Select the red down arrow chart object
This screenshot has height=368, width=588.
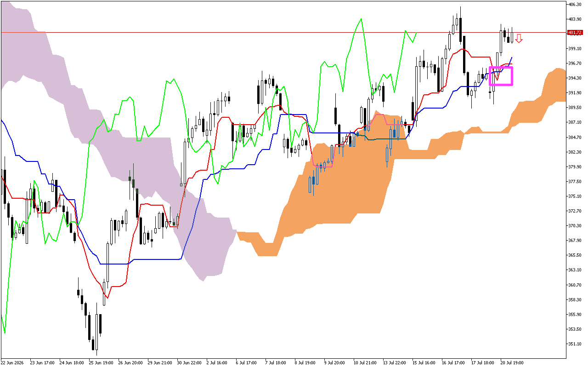tap(519, 39)
